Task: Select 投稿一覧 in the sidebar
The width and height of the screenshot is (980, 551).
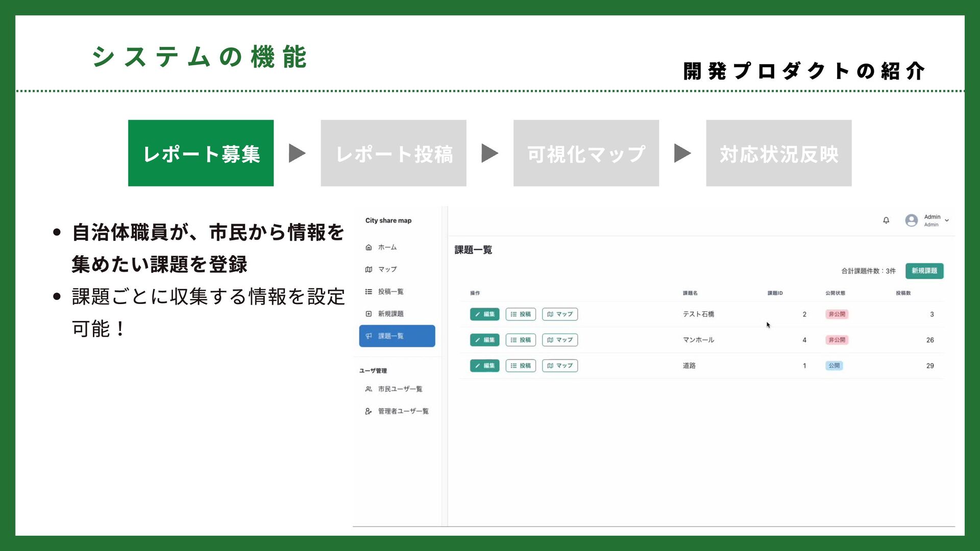Action: click(390, 292)
